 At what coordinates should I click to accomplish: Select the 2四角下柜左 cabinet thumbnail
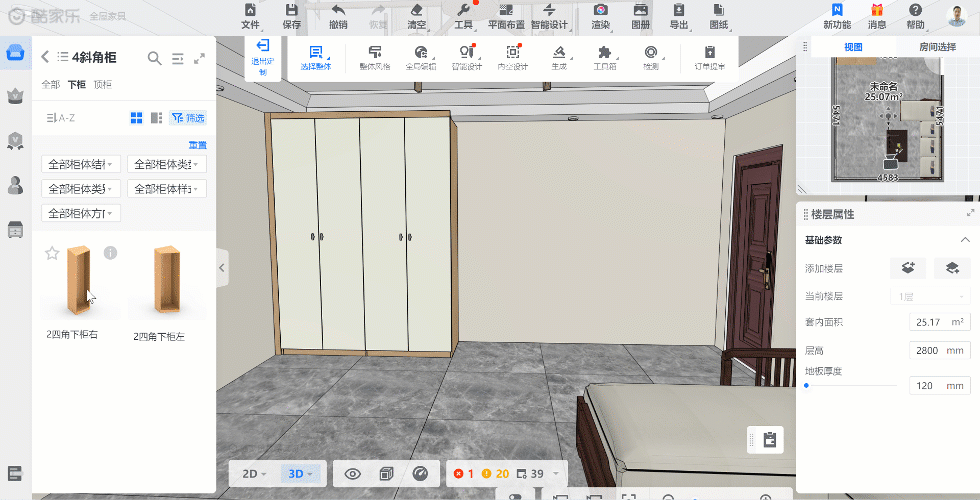tap(160, 282)
